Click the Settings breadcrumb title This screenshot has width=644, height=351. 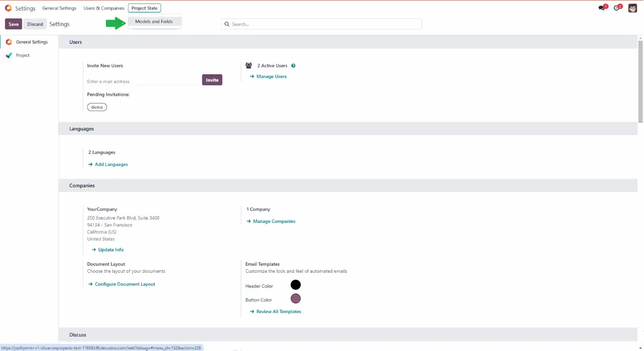(59, 24)
